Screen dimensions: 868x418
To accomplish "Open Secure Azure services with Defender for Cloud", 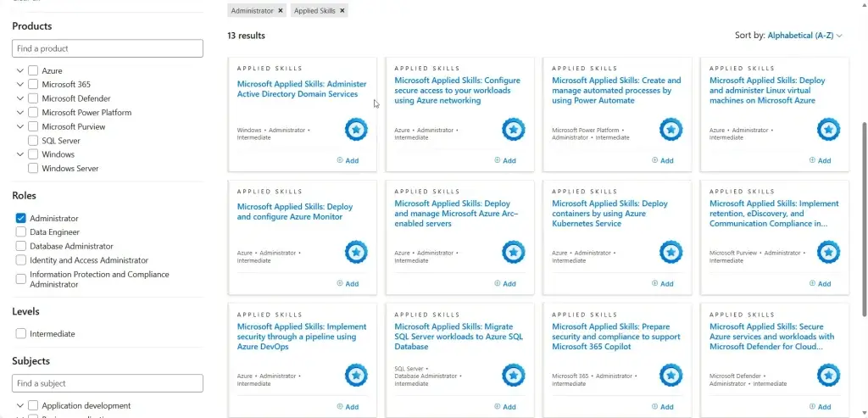I will 771,337.
